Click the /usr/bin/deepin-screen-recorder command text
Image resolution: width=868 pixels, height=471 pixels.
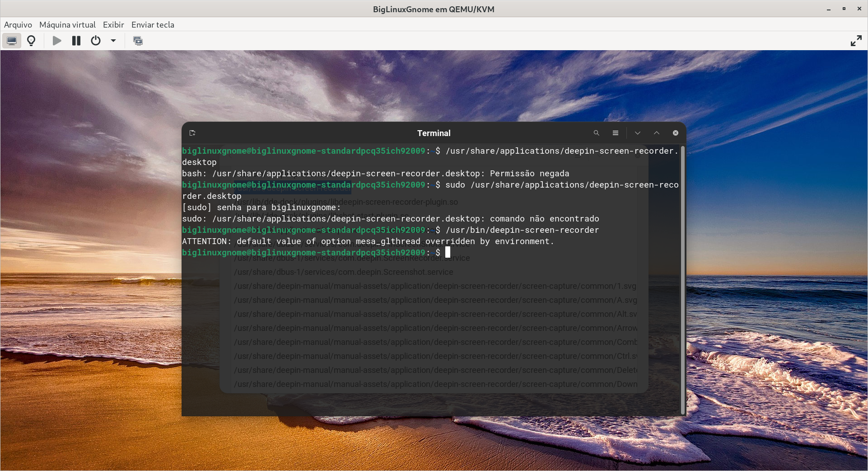click(x=522, y=230)
